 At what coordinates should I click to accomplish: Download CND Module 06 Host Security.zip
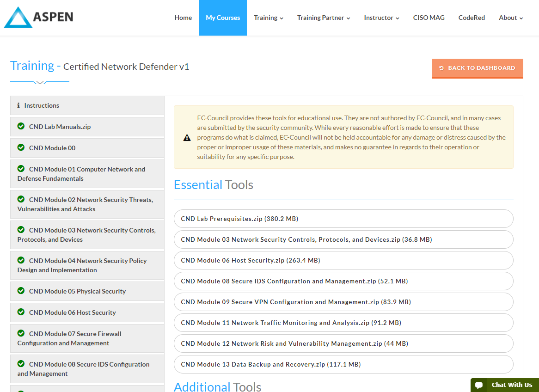pos(343,260)
